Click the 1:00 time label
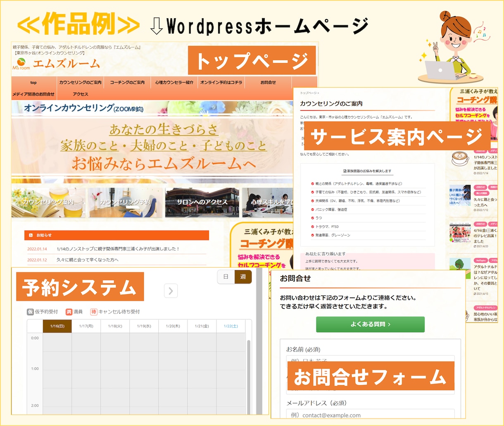The height and width of the screenshot is (426, 504). click(35, 369)
